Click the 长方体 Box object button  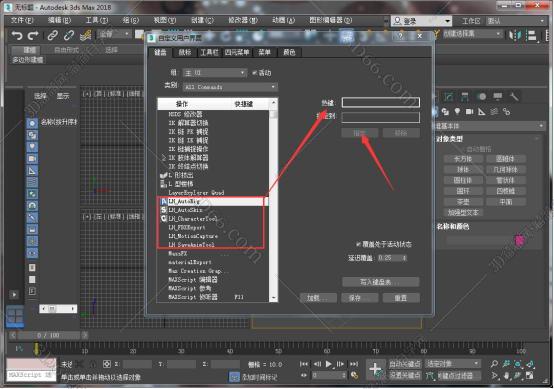click(463, 159)
